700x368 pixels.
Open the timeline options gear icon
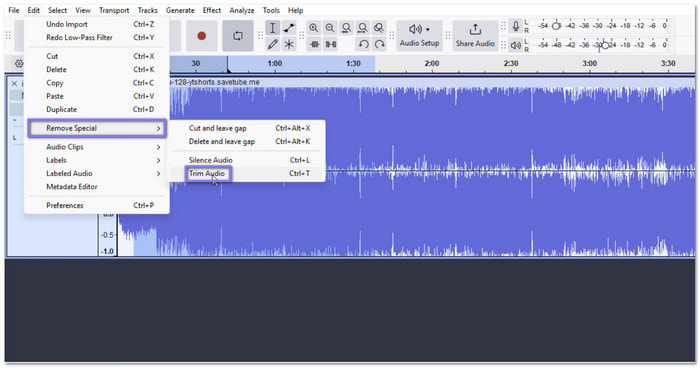[x=19, y=63]
